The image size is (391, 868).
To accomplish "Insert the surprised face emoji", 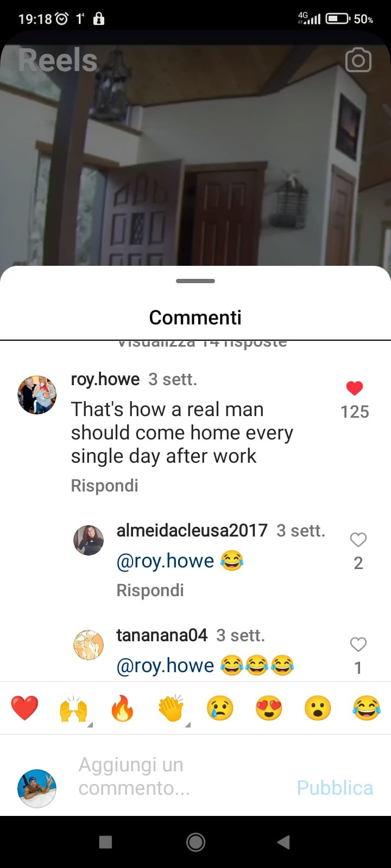I will (318, 708).
